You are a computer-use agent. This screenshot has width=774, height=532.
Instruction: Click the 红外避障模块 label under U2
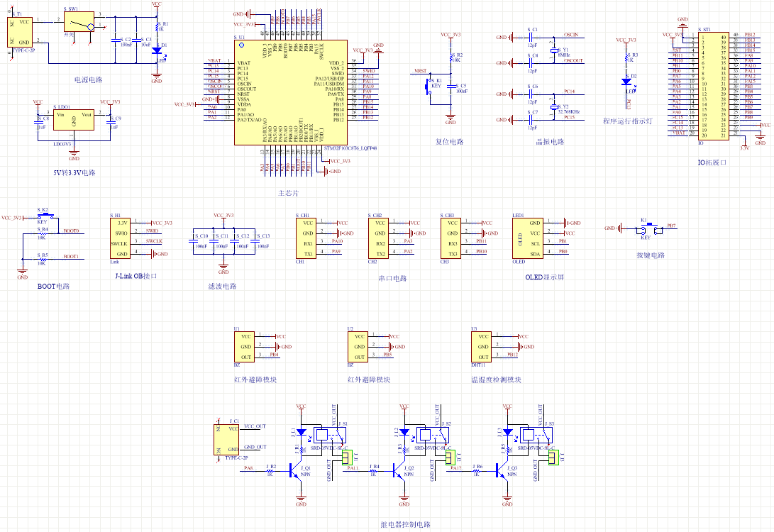point(369,379)
